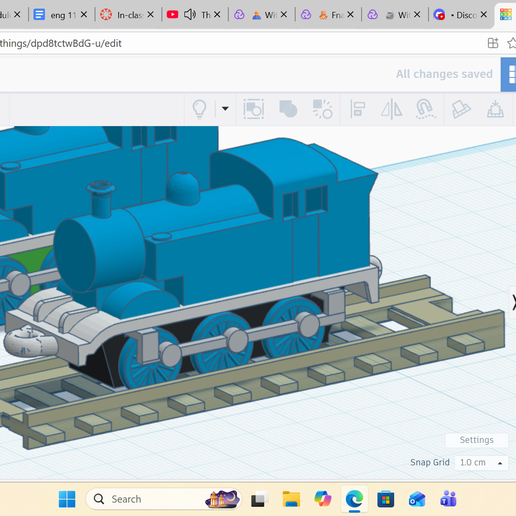Click the solid union group icon

(288, 109)
